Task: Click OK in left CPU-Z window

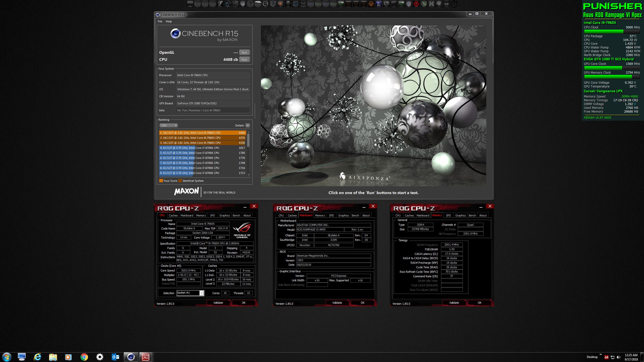Action: pyautogui.click(x=244, y=303)
